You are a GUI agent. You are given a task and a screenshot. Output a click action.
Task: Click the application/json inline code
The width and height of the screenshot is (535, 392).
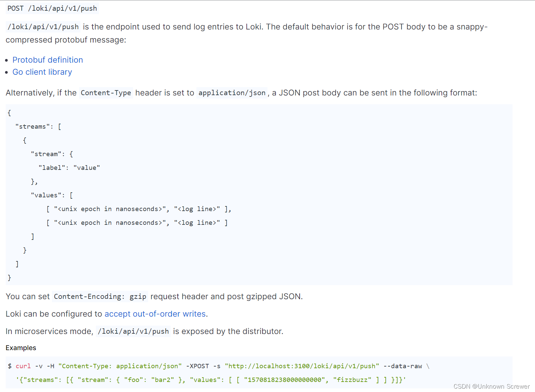click(x=232, y=93)
